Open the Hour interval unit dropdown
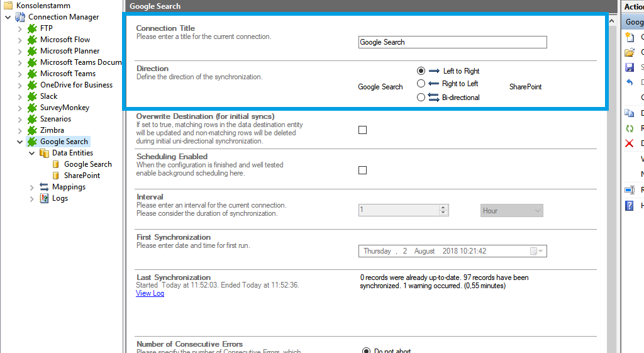 pos(536,211)
